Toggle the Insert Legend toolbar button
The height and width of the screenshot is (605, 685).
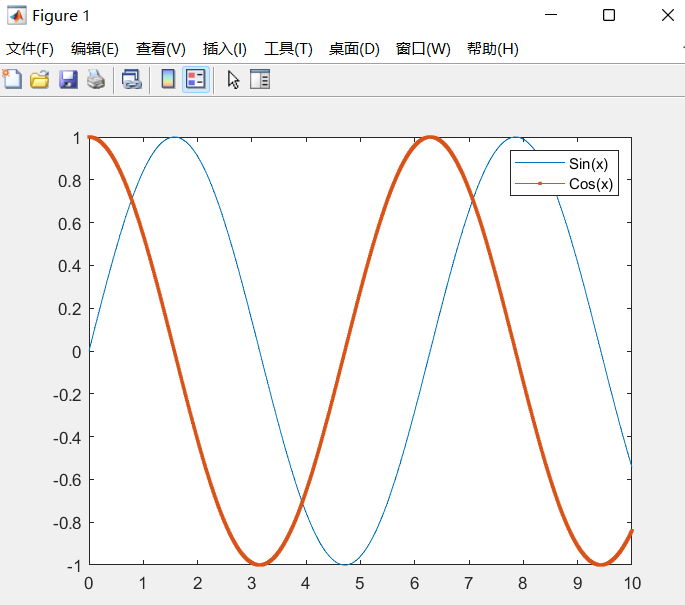click(x=196, y=80)
